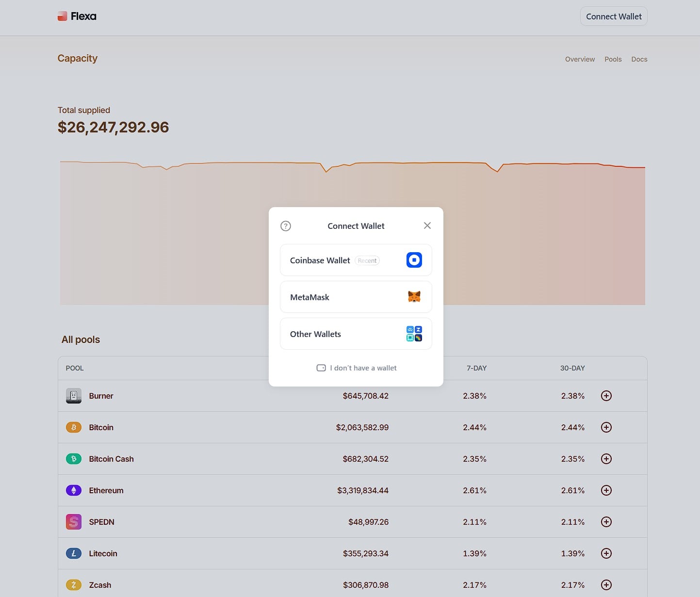
Task: Click the MetaMask fox icon
Action: [414, 297]
